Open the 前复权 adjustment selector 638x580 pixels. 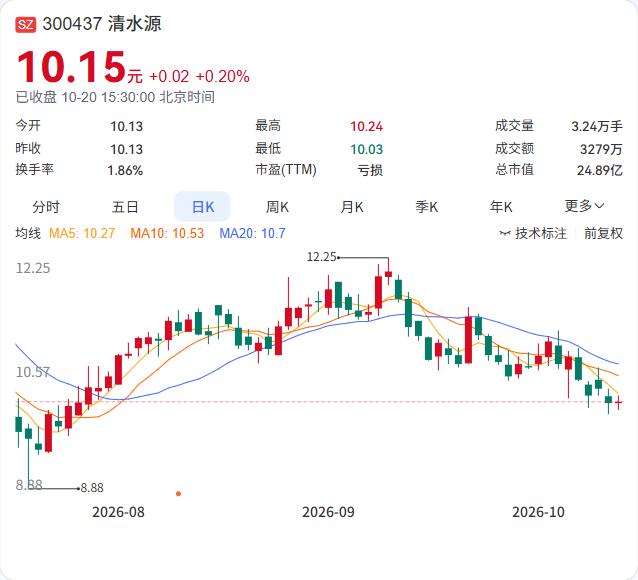pyautogui.click(x=603, y=233)
